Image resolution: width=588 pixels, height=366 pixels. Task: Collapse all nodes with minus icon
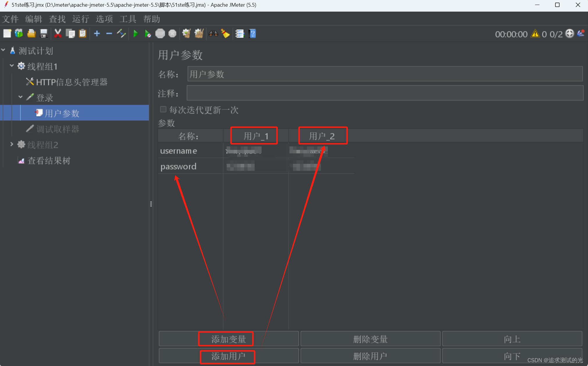pos(109,34)
